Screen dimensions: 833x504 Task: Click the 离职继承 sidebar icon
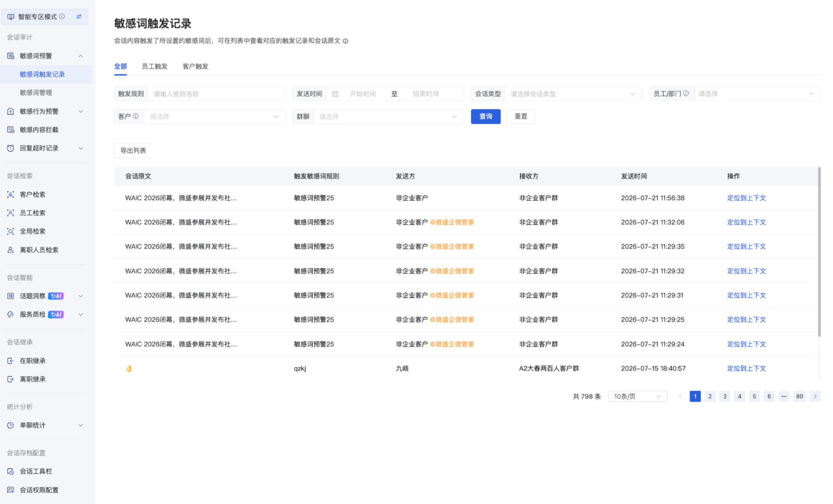pyautogui.click(x=11, y=379)
